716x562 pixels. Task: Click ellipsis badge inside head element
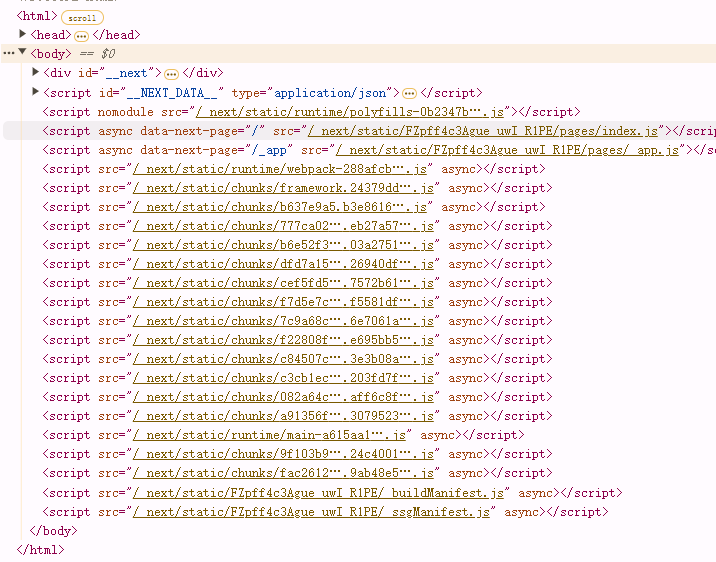81,36
